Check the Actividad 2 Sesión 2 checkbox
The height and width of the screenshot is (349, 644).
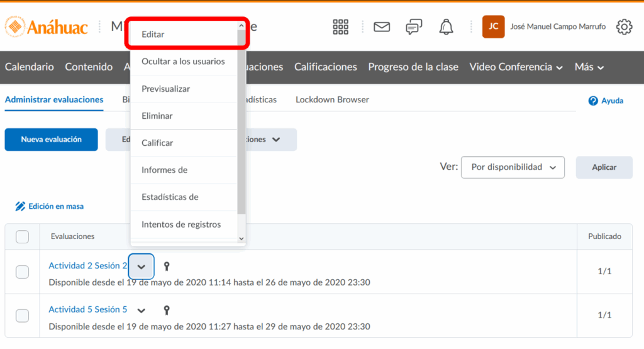22,272
